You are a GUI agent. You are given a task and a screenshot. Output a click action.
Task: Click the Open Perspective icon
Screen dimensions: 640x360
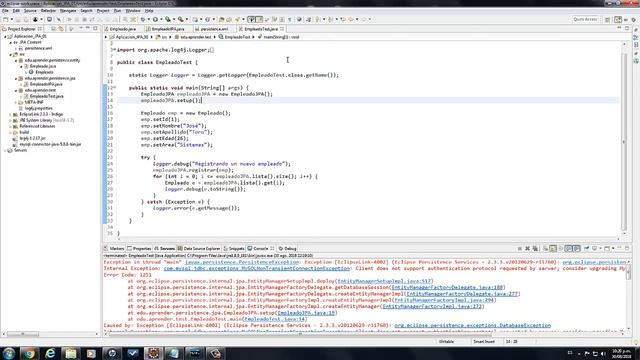(607, 19)
